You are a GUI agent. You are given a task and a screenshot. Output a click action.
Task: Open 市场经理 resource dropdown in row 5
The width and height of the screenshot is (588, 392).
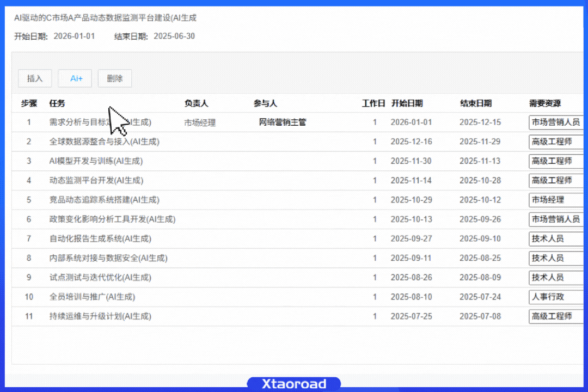tap(556, 200)
